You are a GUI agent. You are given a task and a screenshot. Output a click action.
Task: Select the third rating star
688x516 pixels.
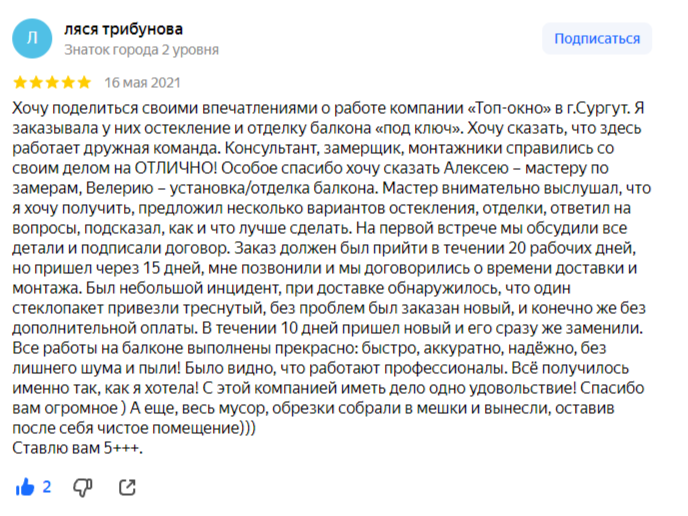[x=52, y=82]
